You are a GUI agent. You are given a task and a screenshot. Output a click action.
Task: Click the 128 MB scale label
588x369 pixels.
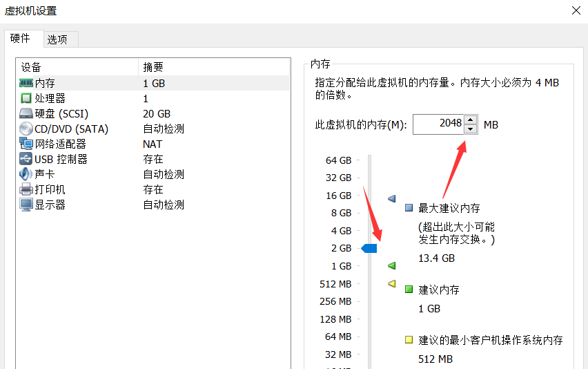pos(335,319)
